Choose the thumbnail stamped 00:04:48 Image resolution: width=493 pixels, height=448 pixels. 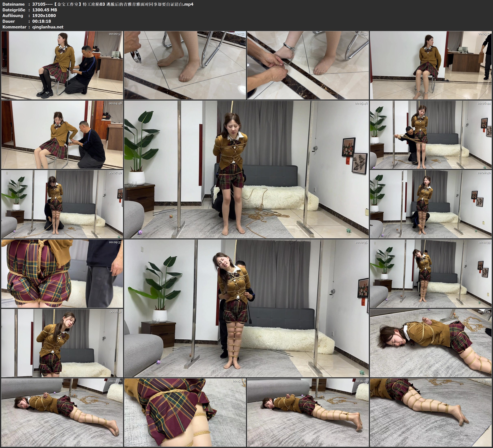(62, 134)
